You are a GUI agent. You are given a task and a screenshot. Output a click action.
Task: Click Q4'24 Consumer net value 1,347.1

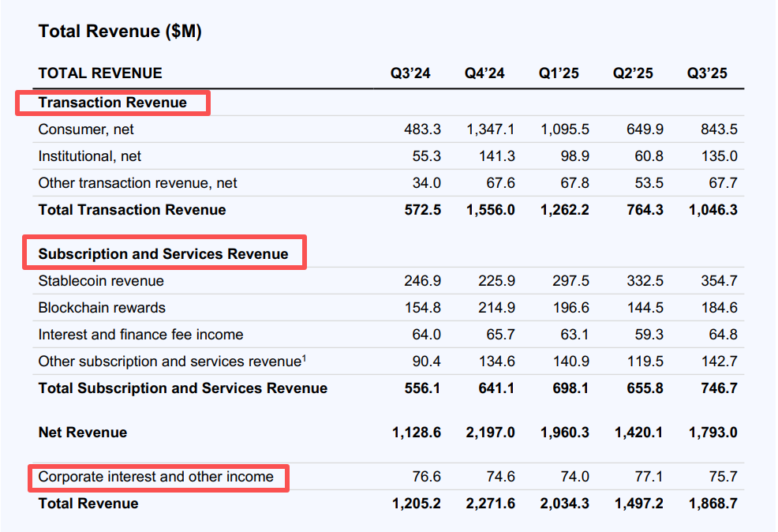[x=490, y=129]
